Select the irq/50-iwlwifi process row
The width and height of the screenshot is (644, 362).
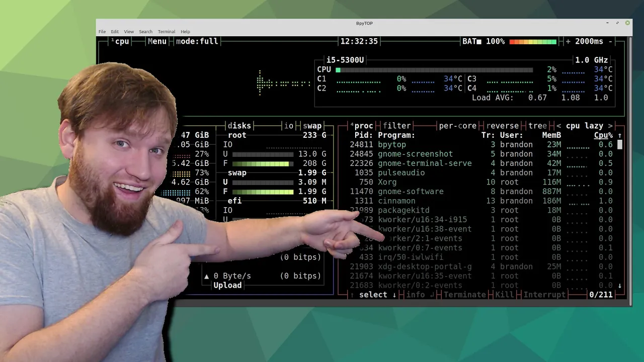coord(481,257)
